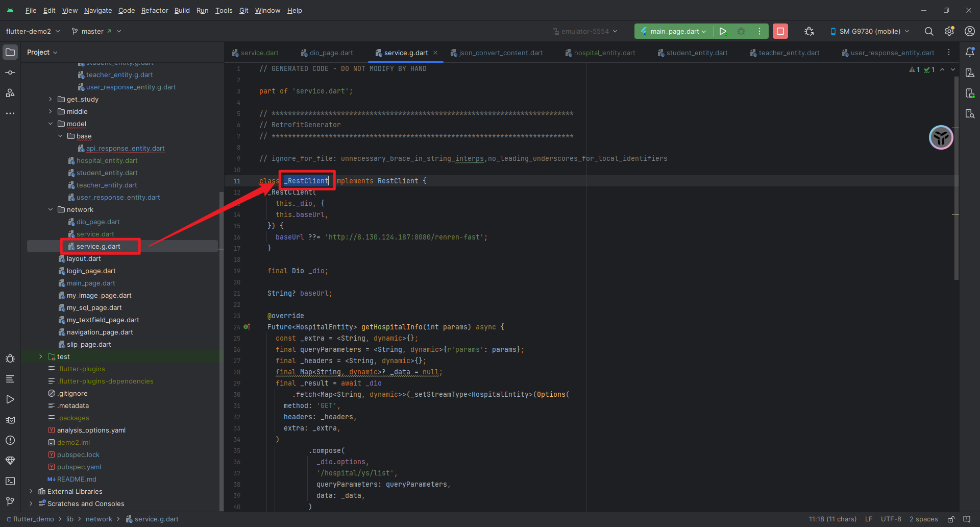The image size is (980, 527).
Task: Open the Project tool window icon
Action: coord(10,52)
